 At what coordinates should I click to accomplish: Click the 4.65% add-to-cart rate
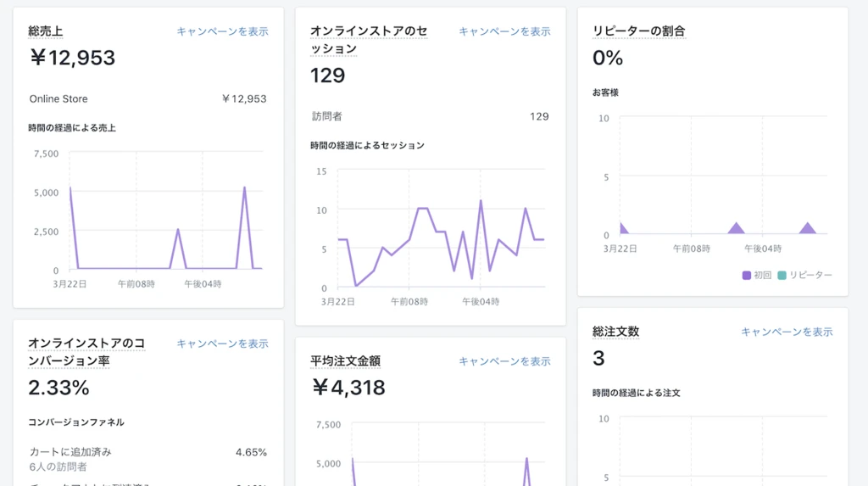click(251, 453)
